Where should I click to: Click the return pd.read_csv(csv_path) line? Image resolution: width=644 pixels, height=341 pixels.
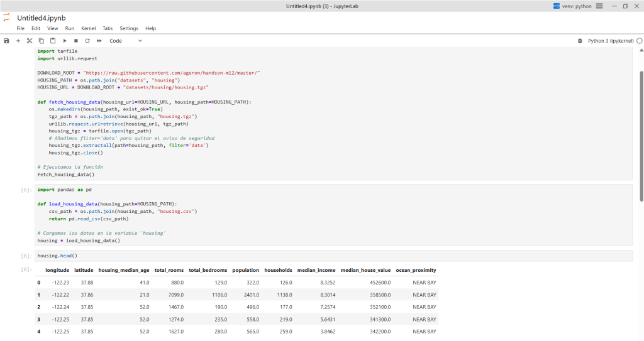tap(88, 219)
